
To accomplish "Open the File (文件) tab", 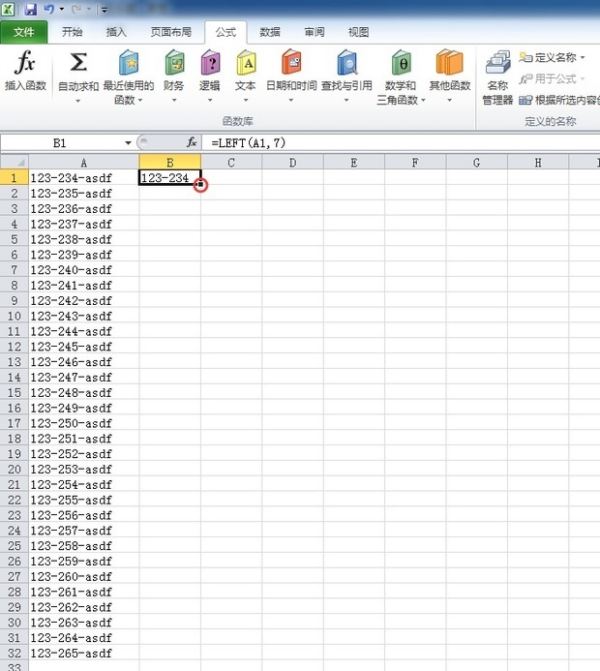I will [24, 32].
